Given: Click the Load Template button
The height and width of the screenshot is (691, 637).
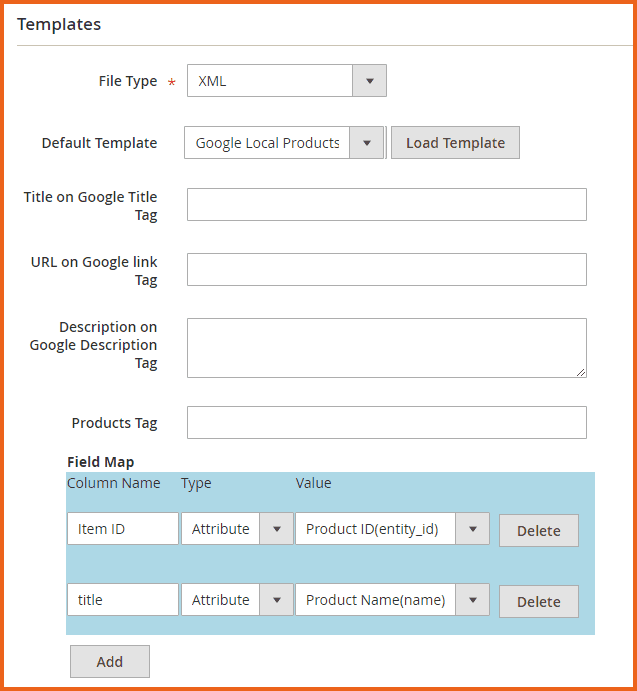Looking at the screenshot, I should pyautogui.click(x=455, y=143).
